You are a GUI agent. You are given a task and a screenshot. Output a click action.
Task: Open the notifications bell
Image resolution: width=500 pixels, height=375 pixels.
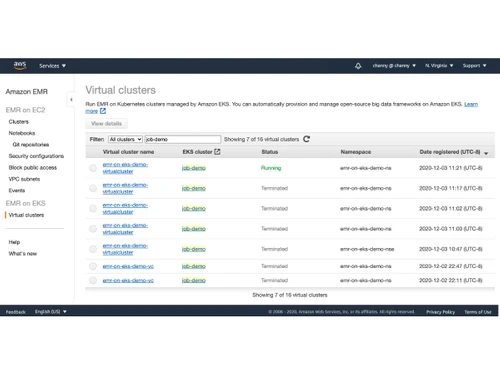click(x=358, y=66)
